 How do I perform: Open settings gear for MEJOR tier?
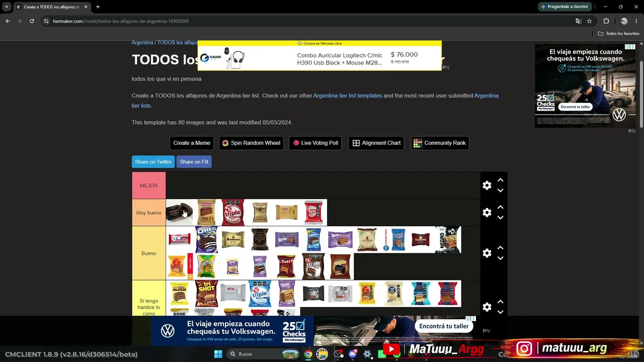click(x=487, y=186)
